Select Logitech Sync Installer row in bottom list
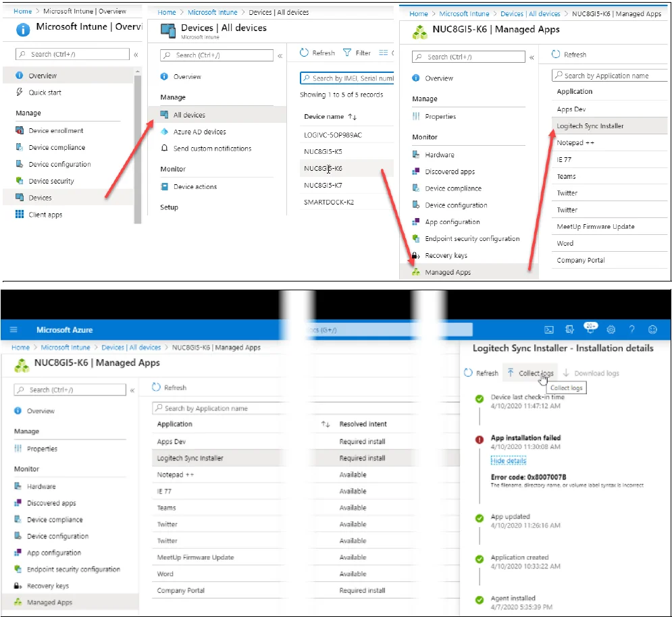The width and height of the screenshot is (672, 617). (x=305, y=458)
